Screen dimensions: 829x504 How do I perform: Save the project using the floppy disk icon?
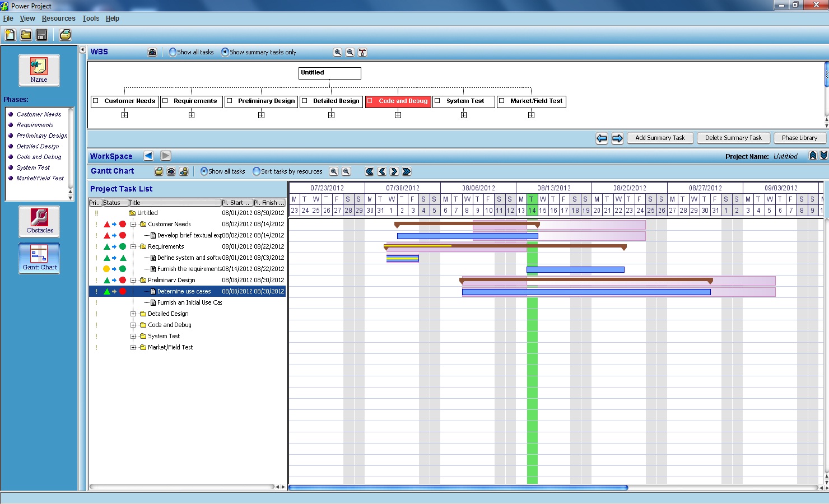coord(41,35)
